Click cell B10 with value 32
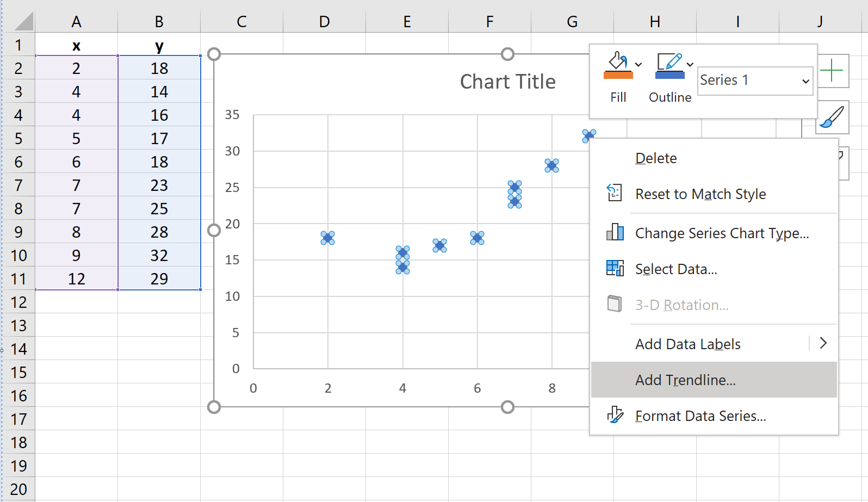This screenshot has height=502, width=868. click(x=159, y=255)
